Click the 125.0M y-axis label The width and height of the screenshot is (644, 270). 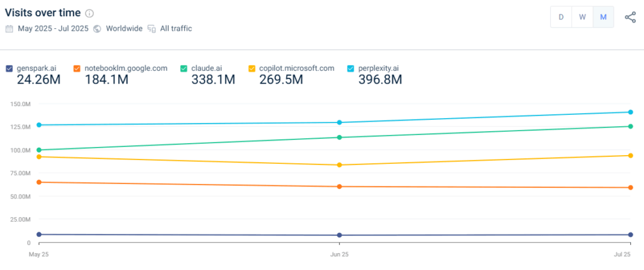21,127
